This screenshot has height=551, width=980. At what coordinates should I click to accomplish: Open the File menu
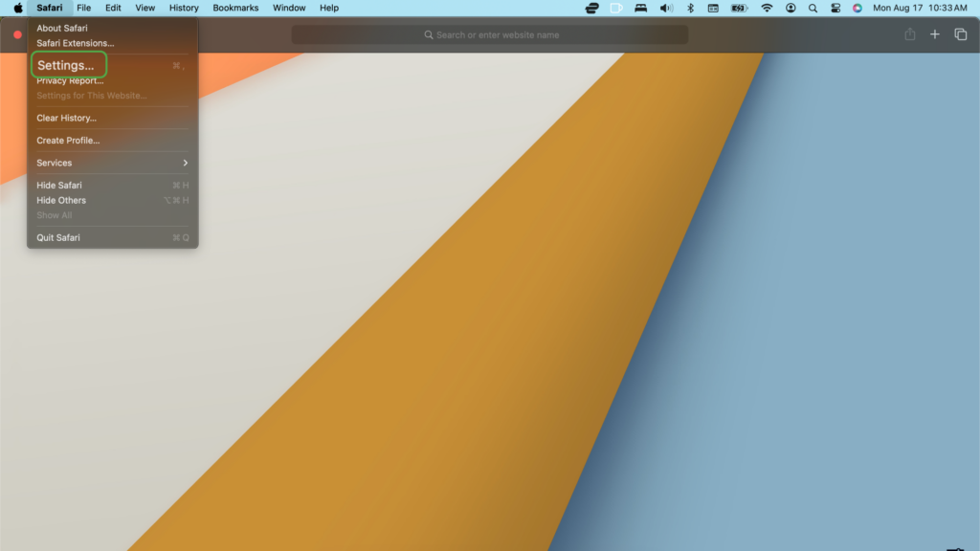(x=84, y=8)
